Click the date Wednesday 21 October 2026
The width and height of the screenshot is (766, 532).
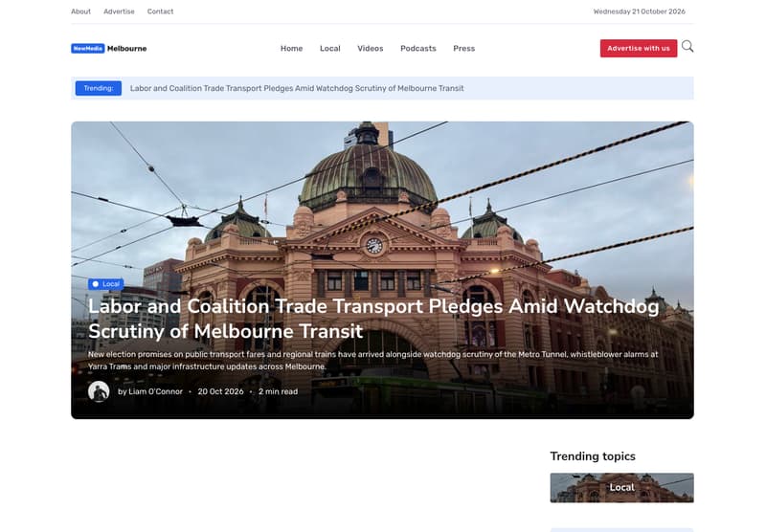640,11
